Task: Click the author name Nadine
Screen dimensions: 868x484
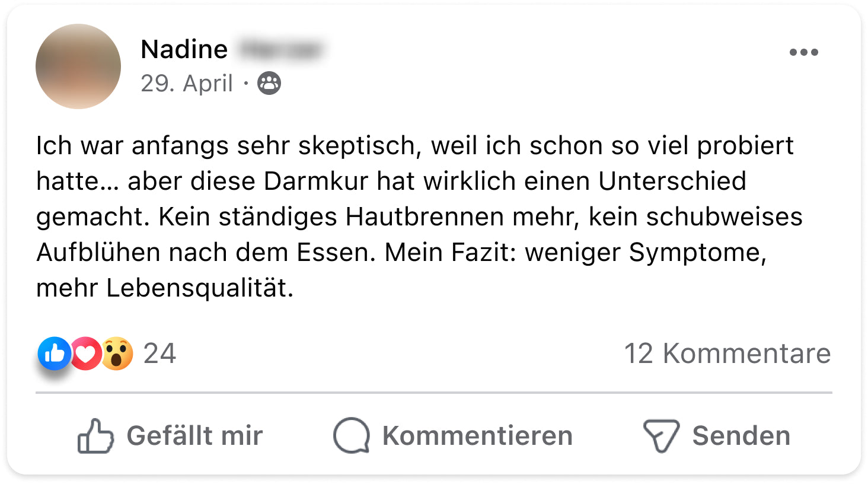Action: coord(184,49)
